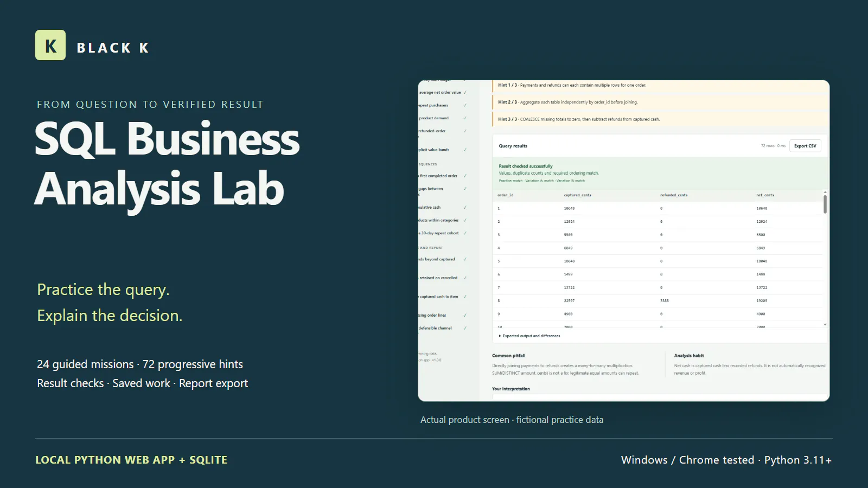Click 'Result checked successfully' message

coord(526,166)
